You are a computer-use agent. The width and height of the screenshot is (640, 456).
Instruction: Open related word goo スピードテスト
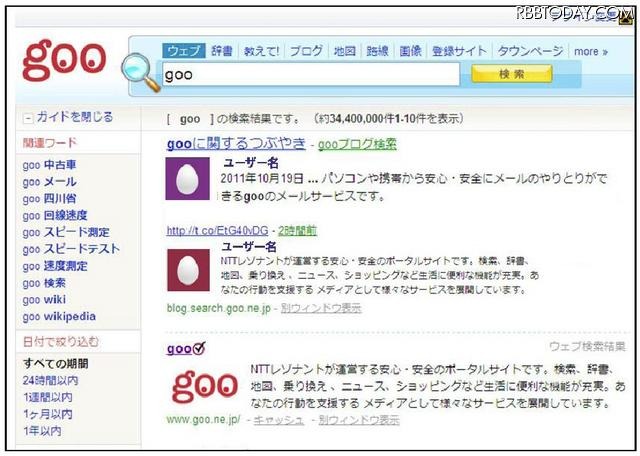tap(71, 249)
